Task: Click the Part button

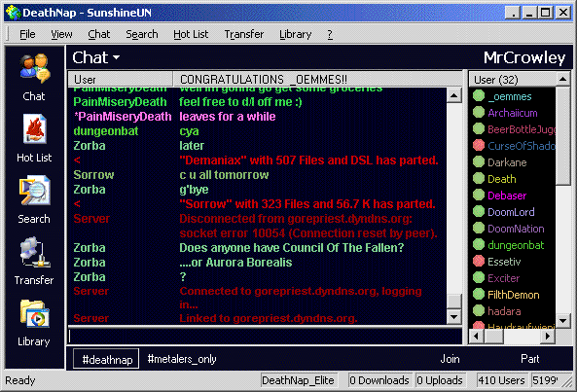Action: point(530,359)
